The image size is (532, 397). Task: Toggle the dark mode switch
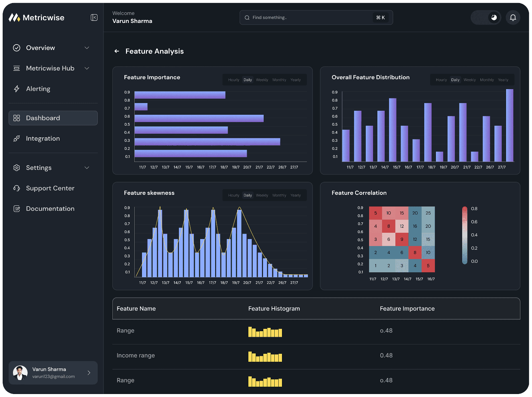[486, 18]
